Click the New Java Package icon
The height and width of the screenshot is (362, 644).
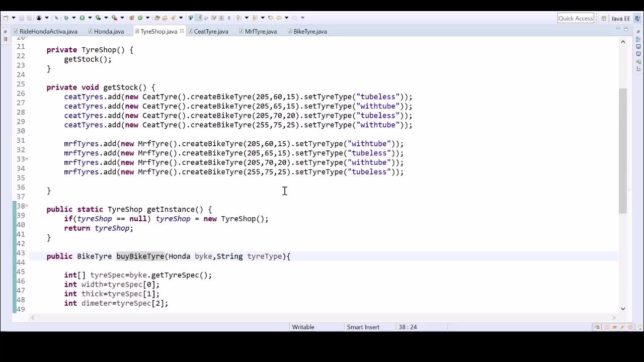click(x=131, y=18)
